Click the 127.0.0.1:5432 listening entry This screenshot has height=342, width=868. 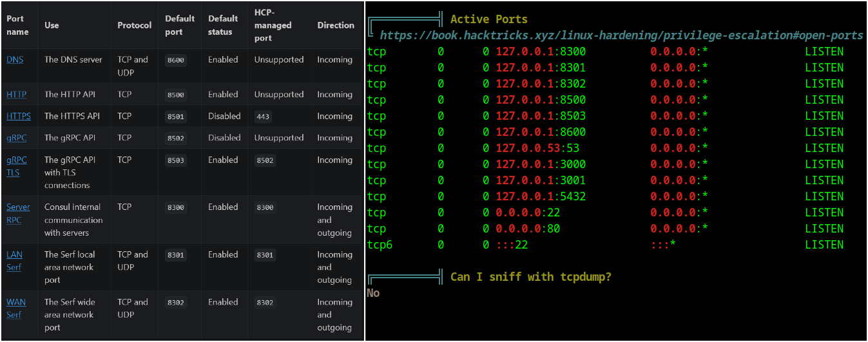[541, 196]
